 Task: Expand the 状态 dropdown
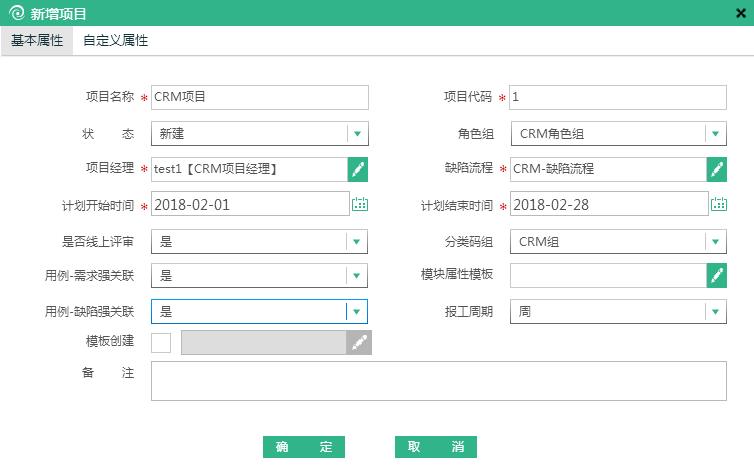[x=357, y=133]
